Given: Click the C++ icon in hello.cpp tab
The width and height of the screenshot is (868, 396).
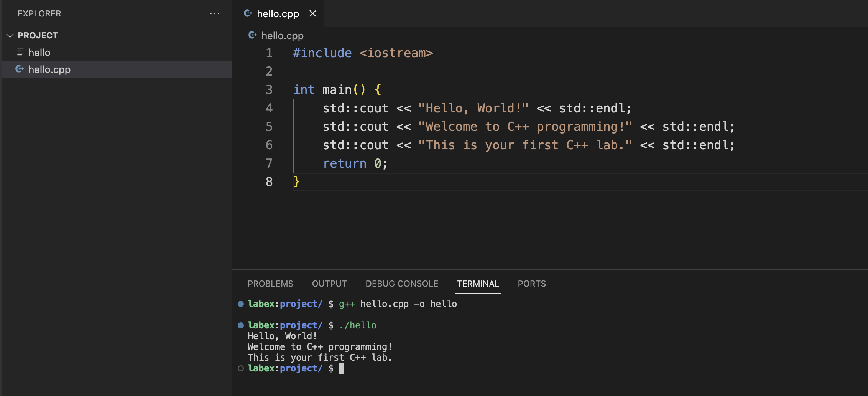Looking at the screenshot, I should point(248,13).
